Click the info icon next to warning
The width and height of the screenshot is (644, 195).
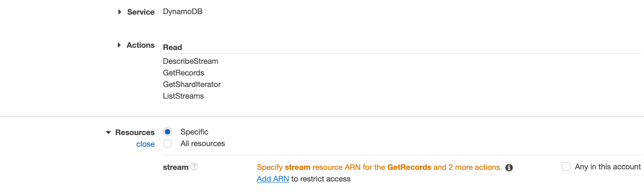[x=509, y=168]
